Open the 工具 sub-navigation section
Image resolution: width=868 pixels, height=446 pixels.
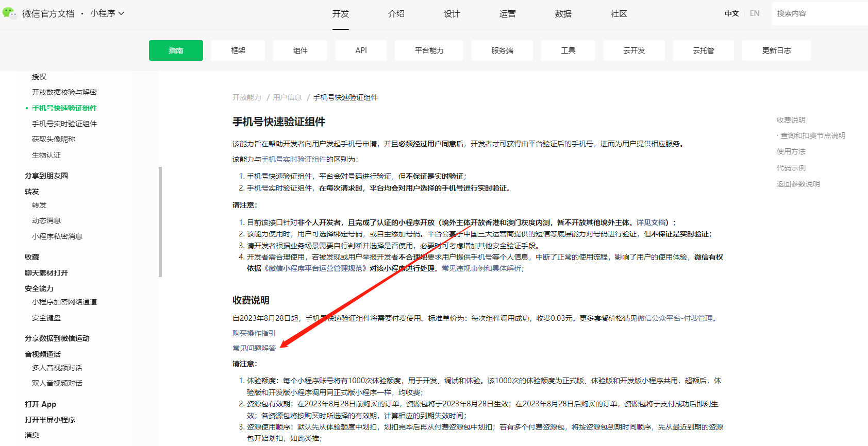[x=568, y=50]
